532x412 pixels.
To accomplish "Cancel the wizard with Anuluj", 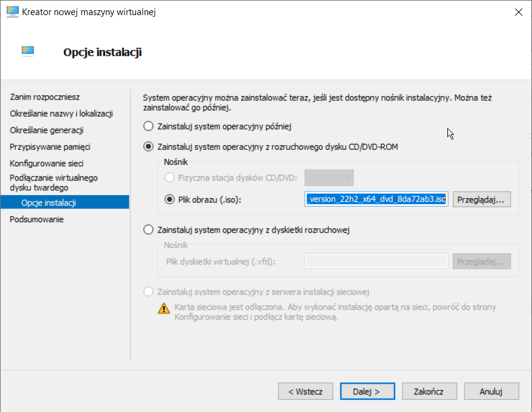I will [x=491, y=391].
